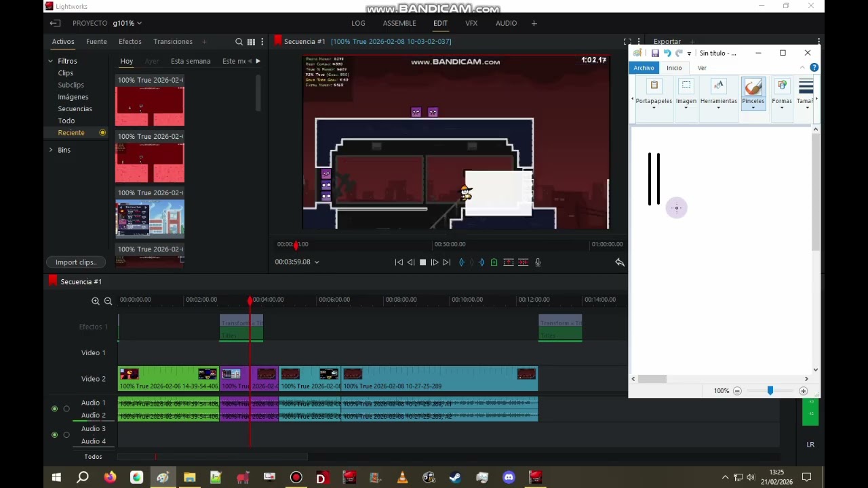Image resolution: width=868 pixels, height=488 pixels.
Task: Open the search icon in the assets panel
Action: tap(239, 42)
